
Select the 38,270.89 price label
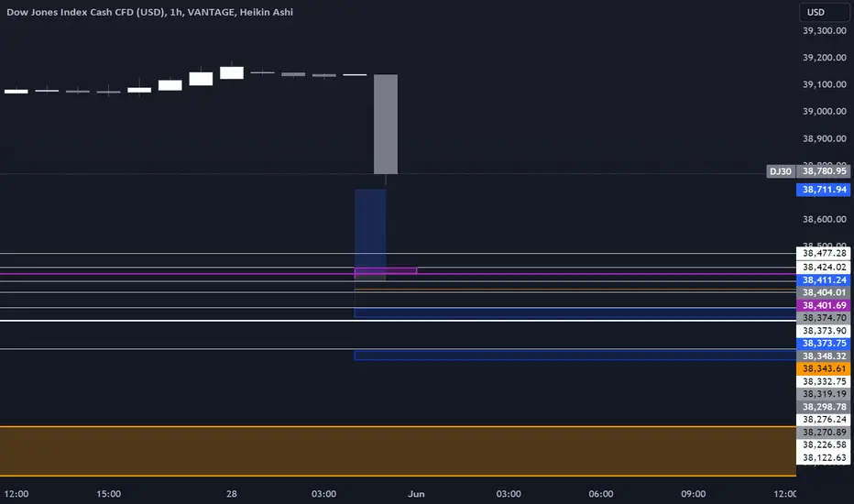(824, 433)
